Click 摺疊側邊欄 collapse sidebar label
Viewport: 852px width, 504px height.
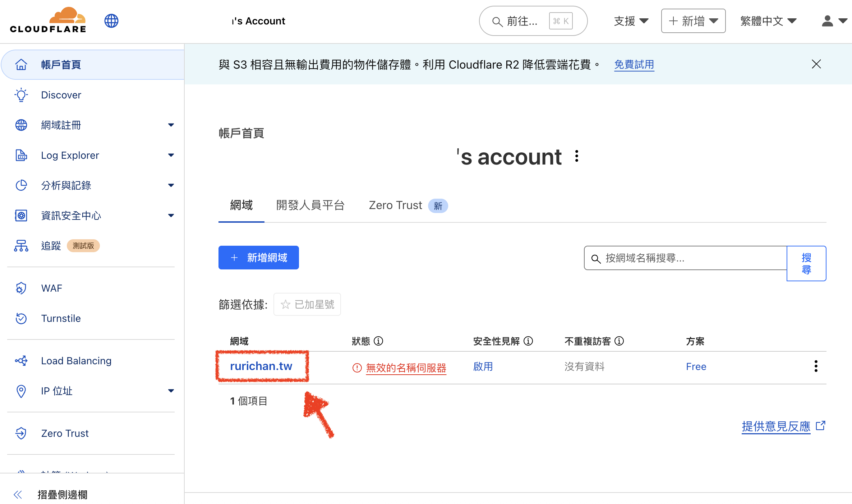pyautogui.click(x=63, y=495)
